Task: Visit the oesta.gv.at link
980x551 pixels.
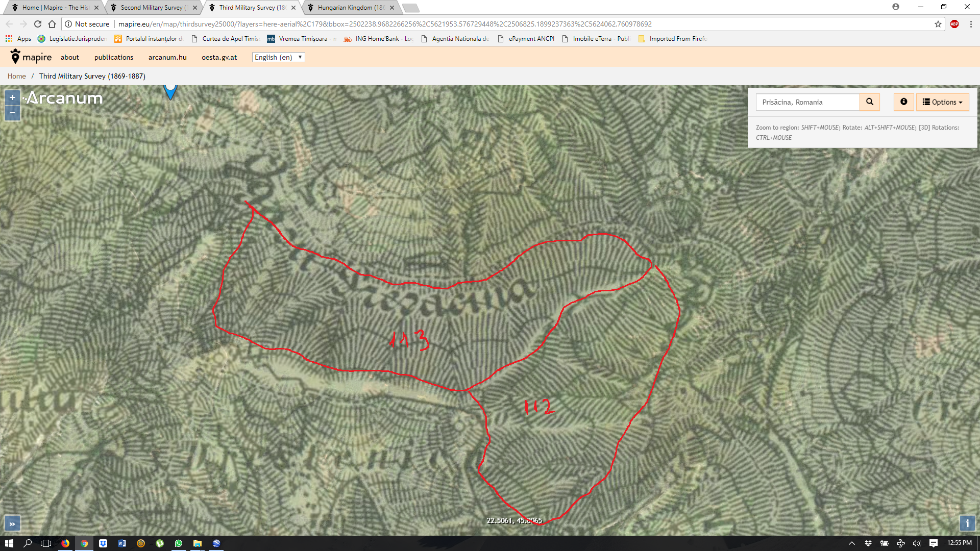Action: coord(219,57)
